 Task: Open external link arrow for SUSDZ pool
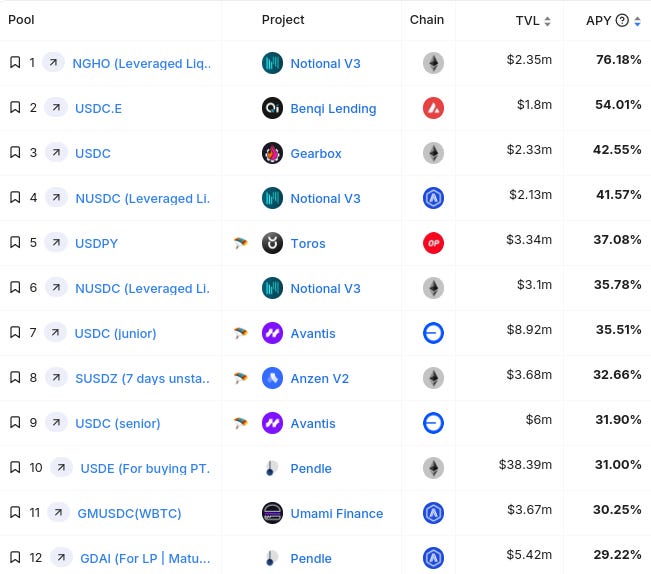point(56,377)
